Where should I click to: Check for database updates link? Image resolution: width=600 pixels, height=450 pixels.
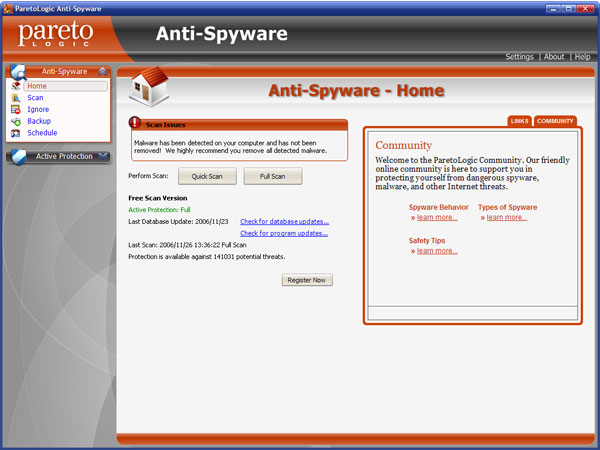point(284,222)
